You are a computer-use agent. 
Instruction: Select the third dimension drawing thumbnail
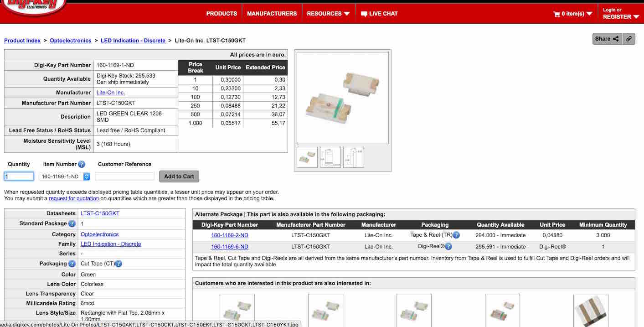354,157
